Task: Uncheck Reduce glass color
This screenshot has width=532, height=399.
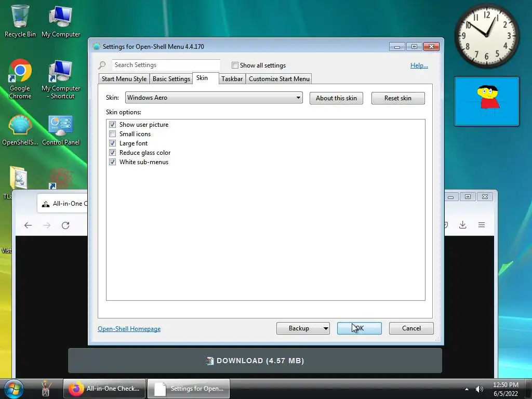Action: coord(112,153)
